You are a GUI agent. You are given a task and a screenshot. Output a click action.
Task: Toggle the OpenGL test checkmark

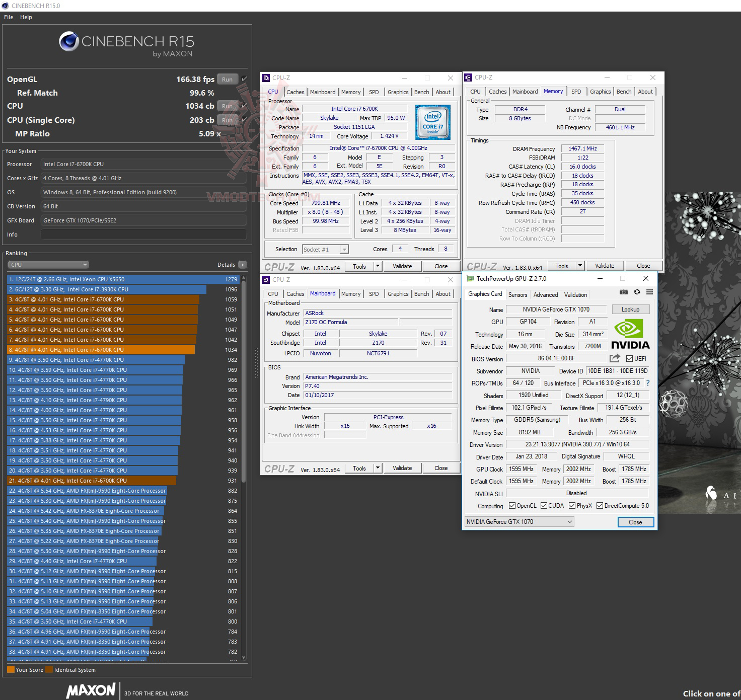(x=244, y=79)
